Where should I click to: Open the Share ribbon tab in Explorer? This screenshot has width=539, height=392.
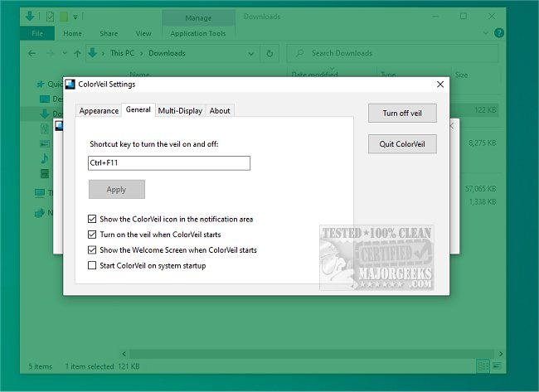(x=109, y=33)
